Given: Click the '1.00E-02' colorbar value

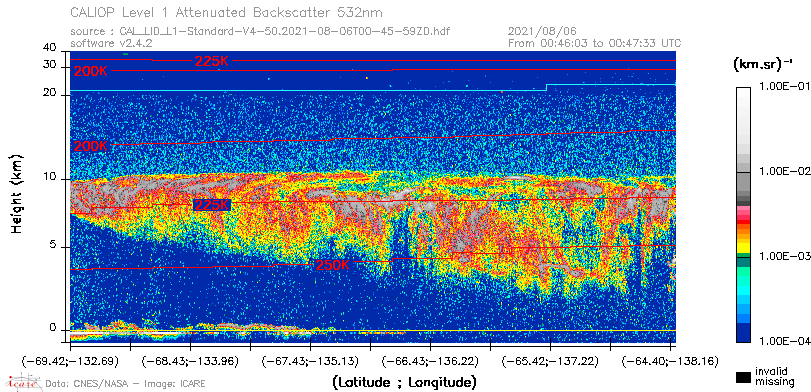Looking at the screenshot, I should click(784, 171).
